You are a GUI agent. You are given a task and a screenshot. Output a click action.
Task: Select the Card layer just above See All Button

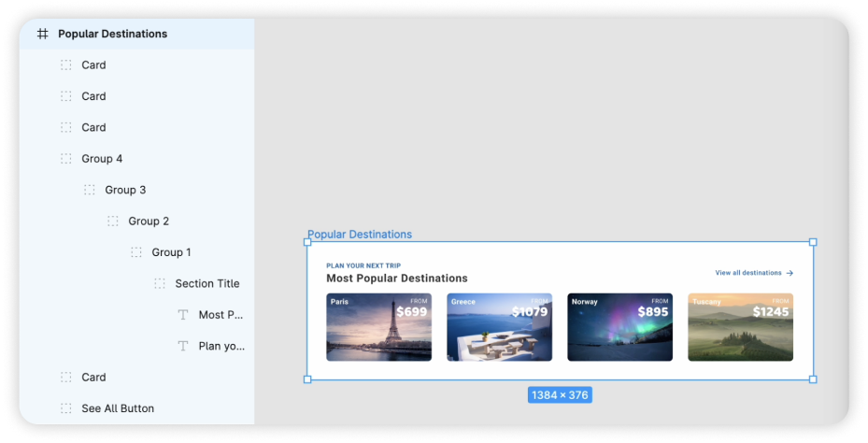click(x=136, y=377)
